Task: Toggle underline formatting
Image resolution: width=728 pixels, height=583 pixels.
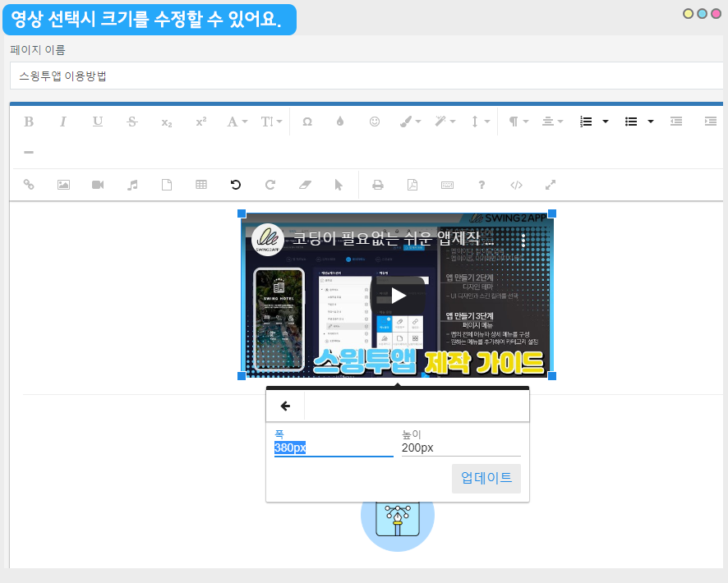Action: pyautogui.click(x=98, y=122)
